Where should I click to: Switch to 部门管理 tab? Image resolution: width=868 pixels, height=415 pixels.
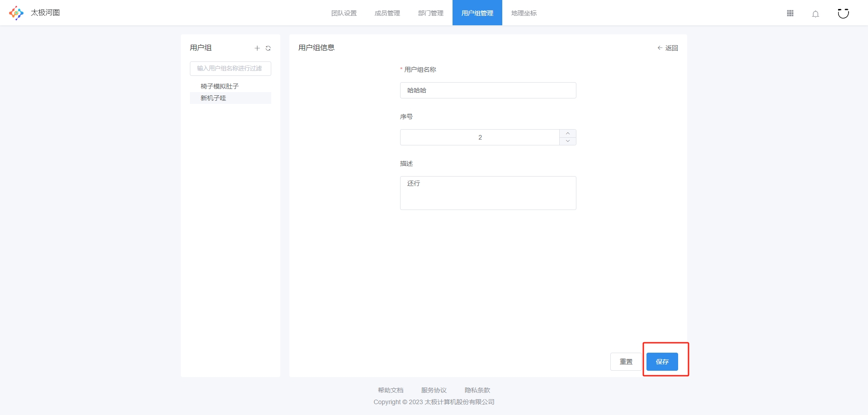pyautogui.click(x=431, y=13)
